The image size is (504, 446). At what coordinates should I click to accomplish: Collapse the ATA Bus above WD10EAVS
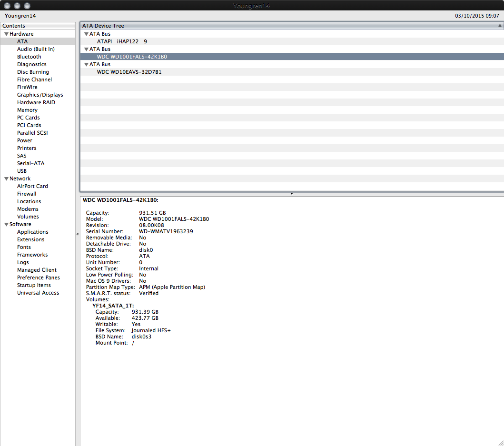(x=86, y=65)
